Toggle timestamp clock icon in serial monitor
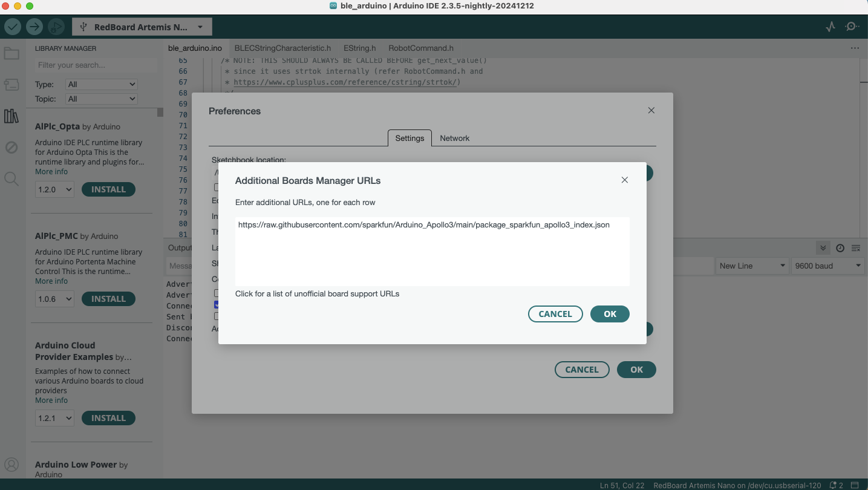868x490 pixels. [x=840, y=248]
